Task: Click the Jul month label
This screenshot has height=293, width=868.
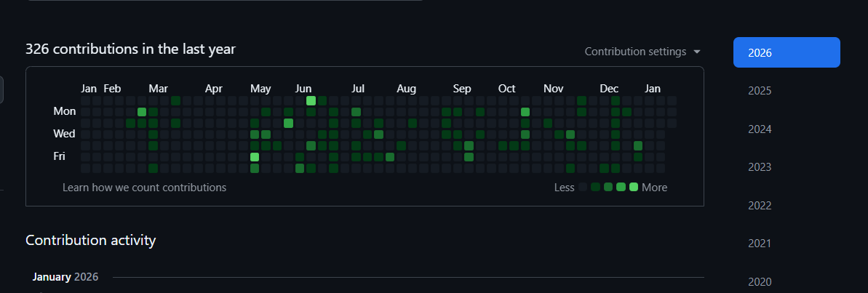Action: pos(358,89)
